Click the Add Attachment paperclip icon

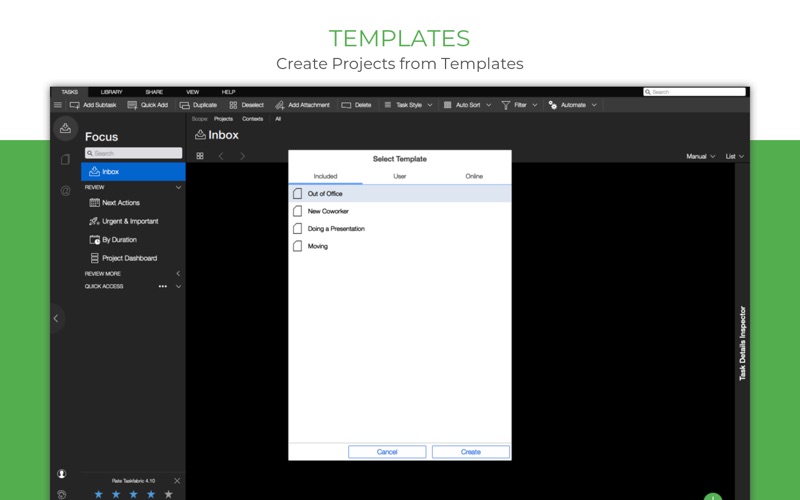click(x=280, y=105)
